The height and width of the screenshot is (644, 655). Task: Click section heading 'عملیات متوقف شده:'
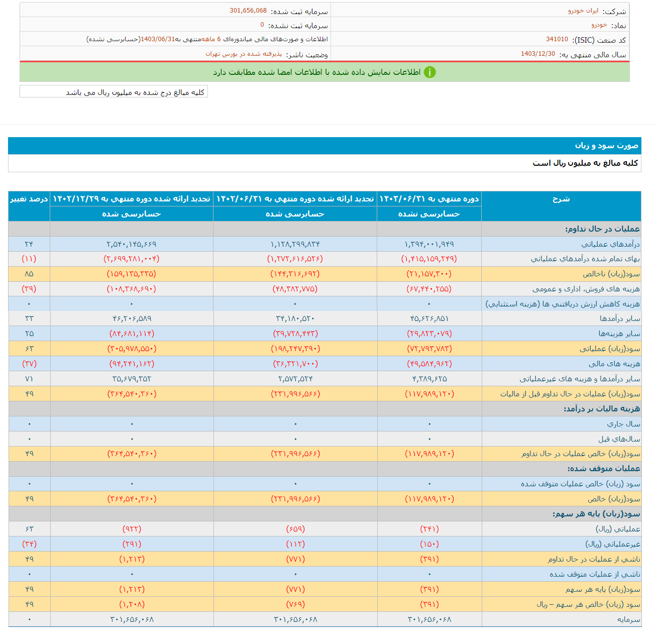(604, 469)
